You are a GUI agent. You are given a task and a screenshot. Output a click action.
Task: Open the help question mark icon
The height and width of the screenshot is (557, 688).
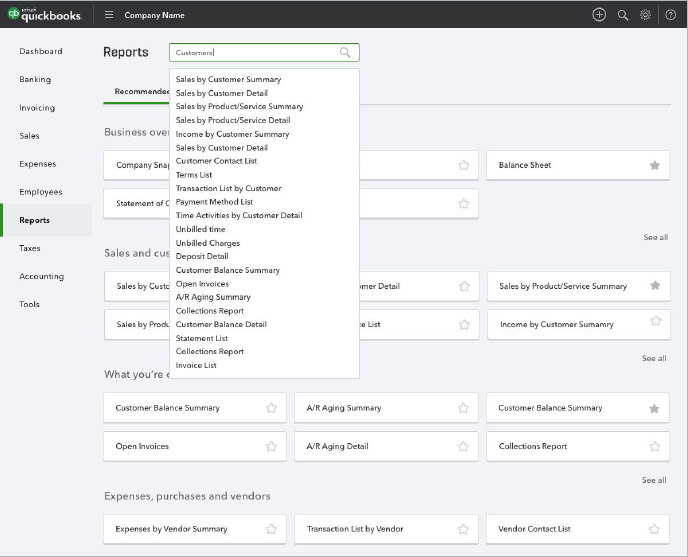click(670, 15)
